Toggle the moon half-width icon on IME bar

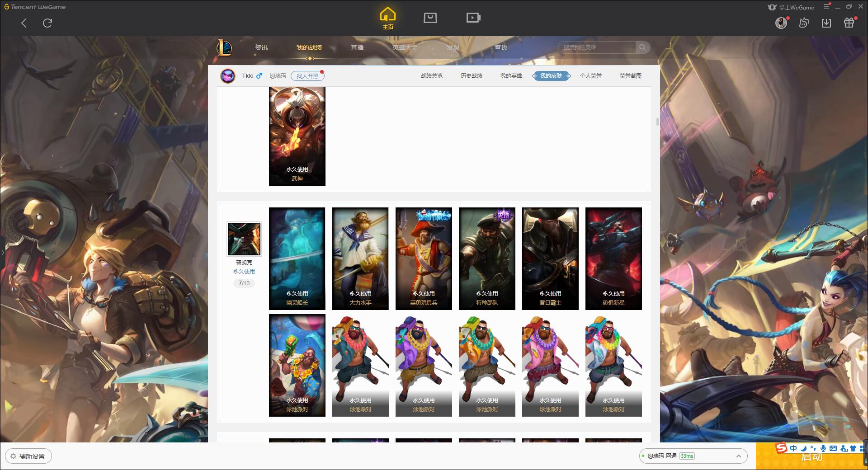tap(803, 448)
